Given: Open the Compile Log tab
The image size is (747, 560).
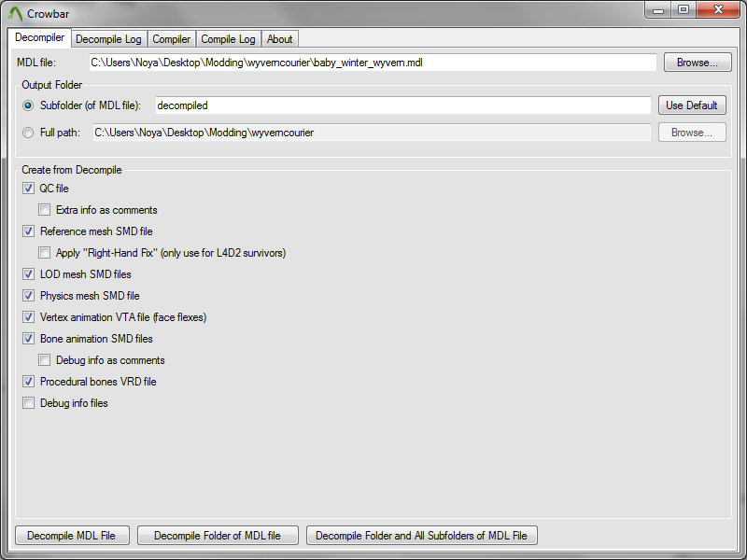Looking at the screenshot, I should [228, 39].
